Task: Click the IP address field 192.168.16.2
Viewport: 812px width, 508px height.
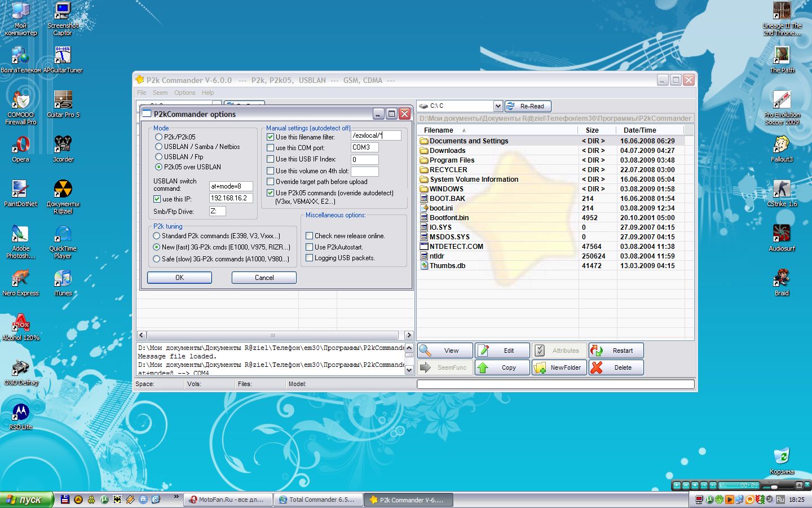Action: (231, 198)
